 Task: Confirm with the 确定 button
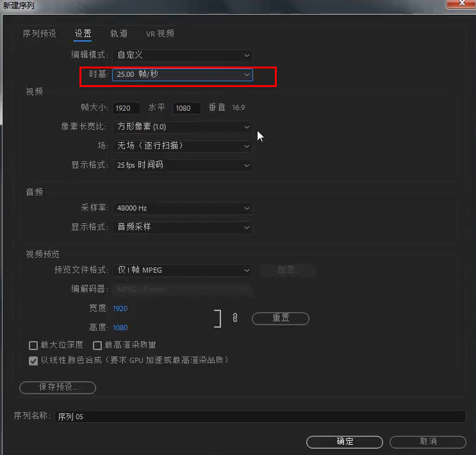(345, 442)
